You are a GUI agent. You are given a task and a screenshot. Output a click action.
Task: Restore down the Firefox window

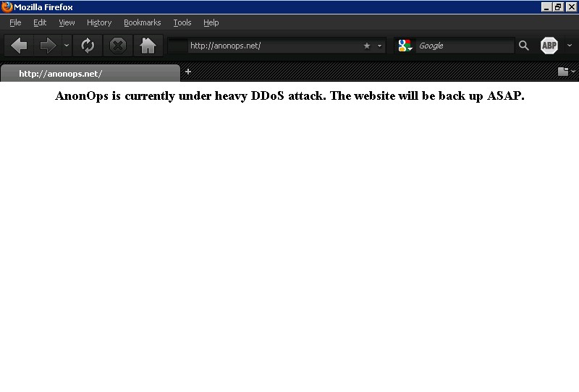558,7
